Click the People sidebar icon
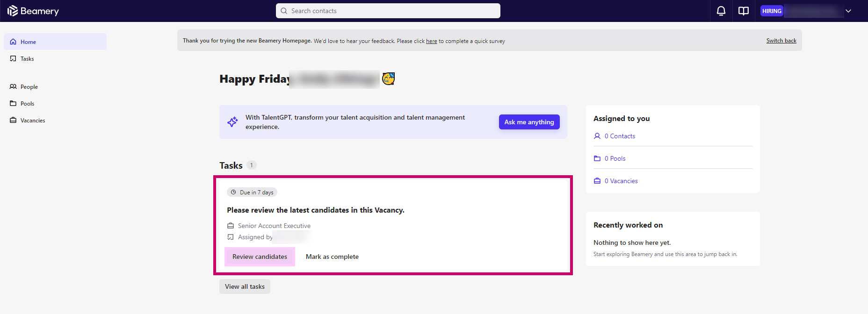868x314 pixels. (13, 86)
